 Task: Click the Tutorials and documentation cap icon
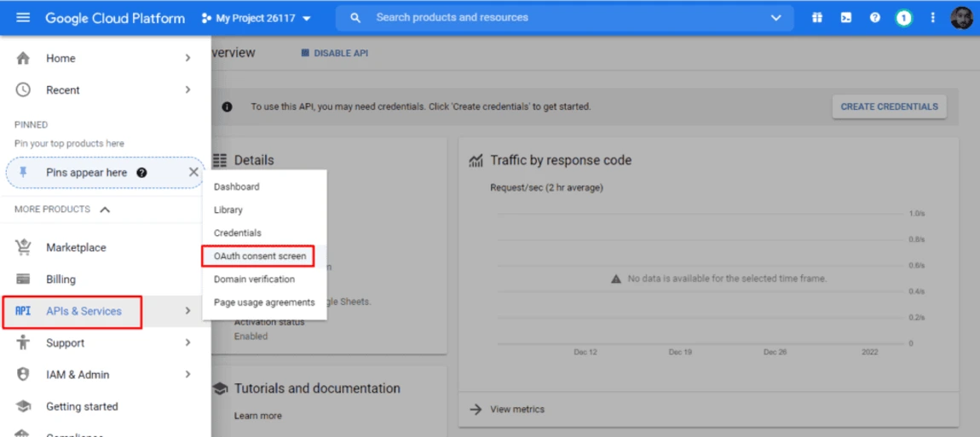click(x=219, y=388)
